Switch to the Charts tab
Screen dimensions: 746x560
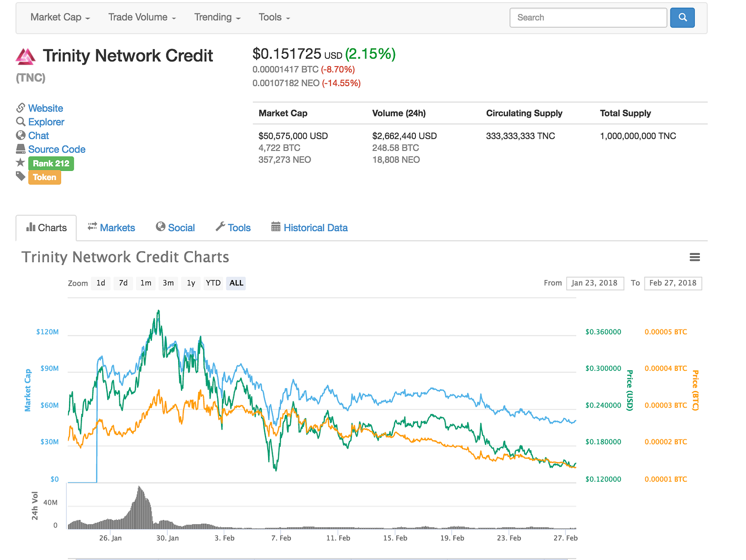point(46,228)
